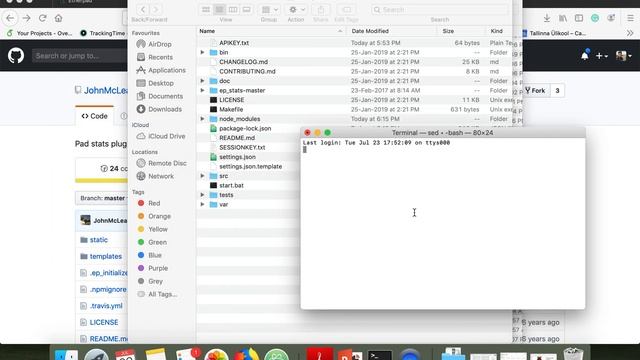Viewport: 640px width, 360px height.
Task: Open Your Projects bookmark
Action: (39, 33)
